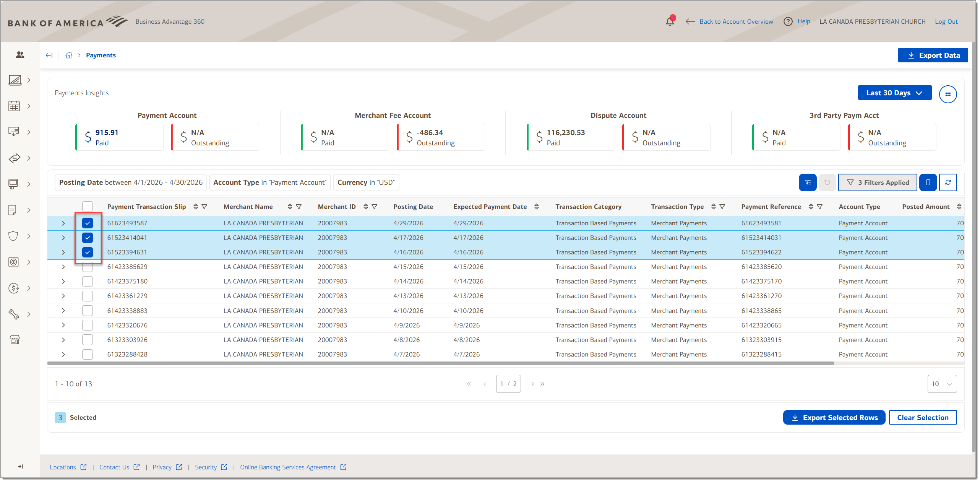Image resolution: width=980 pixels, height=482 pixels.
Task: Click Clear Selection button
Action: 923,417
